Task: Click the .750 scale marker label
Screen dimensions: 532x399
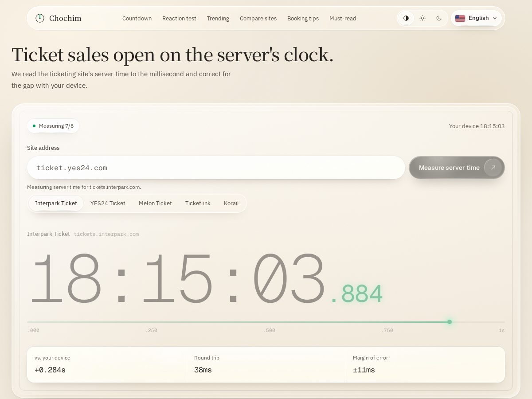Action: [x=387, y=330]
